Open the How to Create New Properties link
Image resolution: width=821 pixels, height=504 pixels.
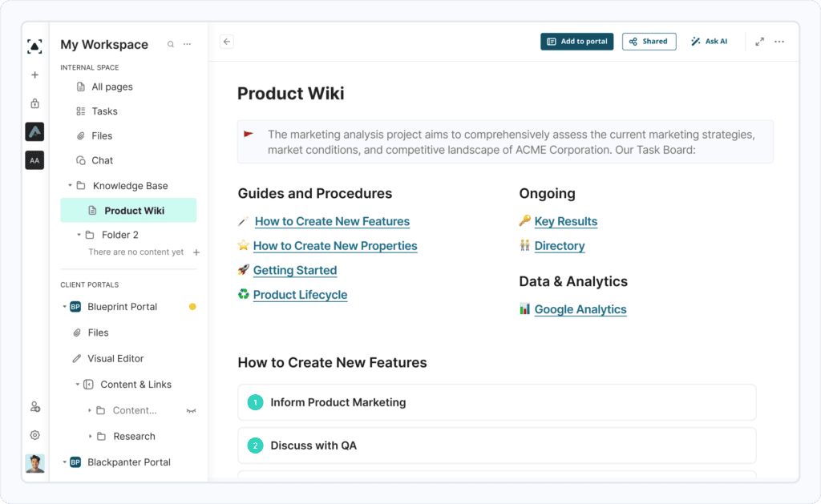coord(335,246)
